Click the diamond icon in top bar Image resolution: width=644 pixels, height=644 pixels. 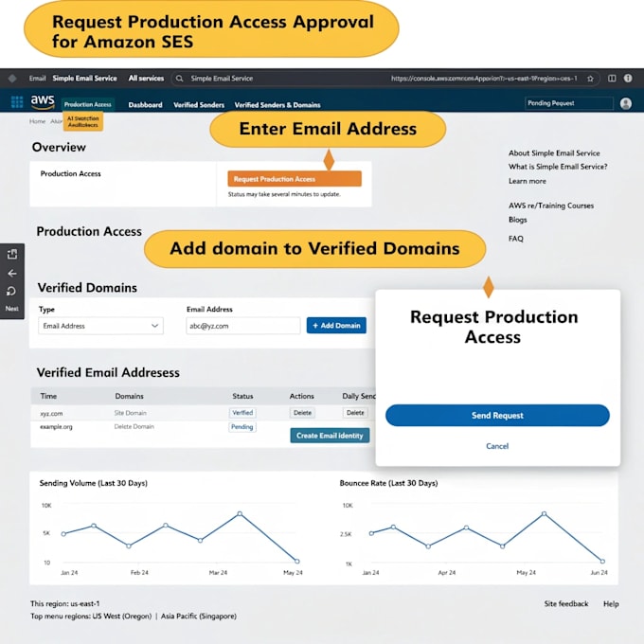12,78
